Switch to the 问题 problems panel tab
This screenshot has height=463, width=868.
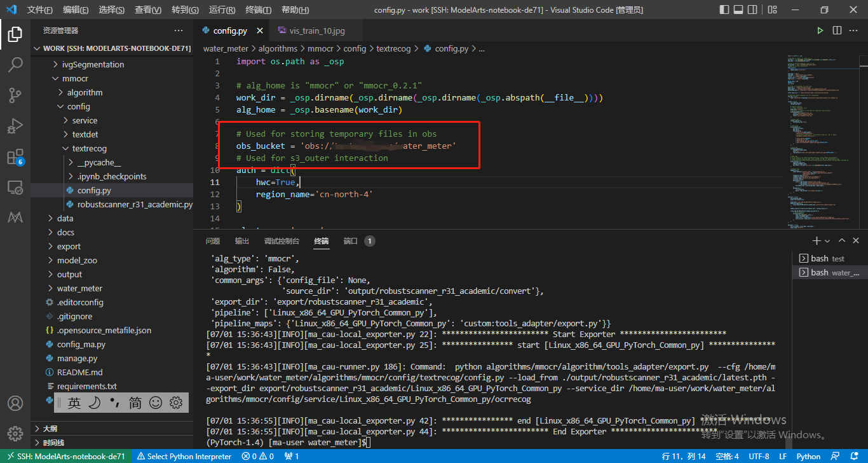pos(213,241)
